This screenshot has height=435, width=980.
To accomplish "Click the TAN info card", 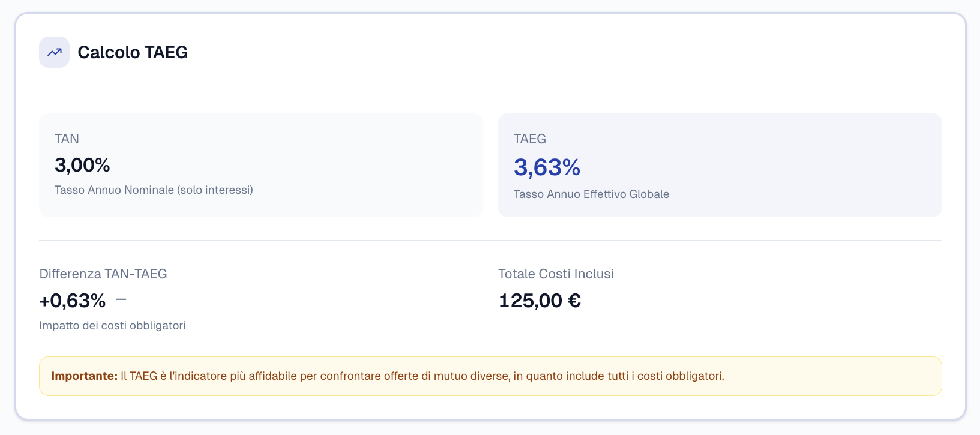I will pos(260,165).
